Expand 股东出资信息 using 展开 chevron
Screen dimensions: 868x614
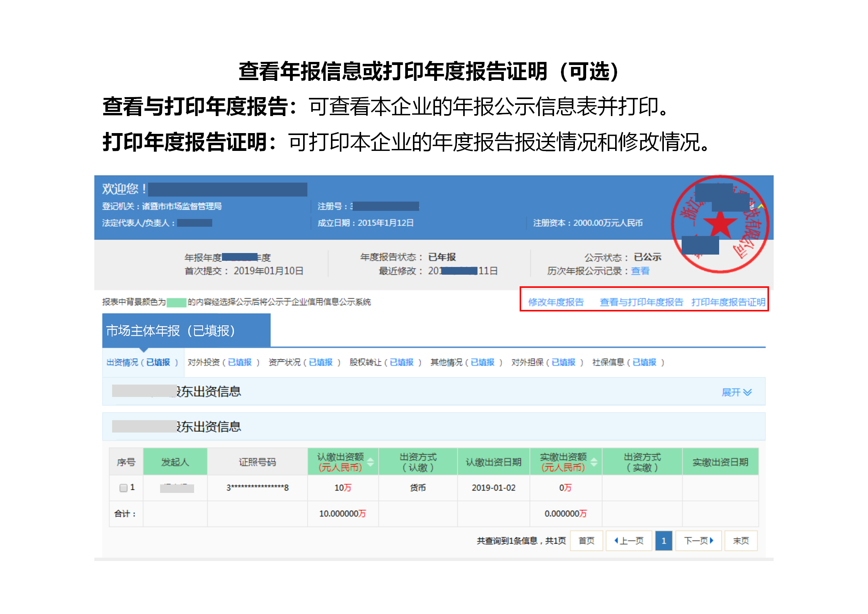(737, 392)
